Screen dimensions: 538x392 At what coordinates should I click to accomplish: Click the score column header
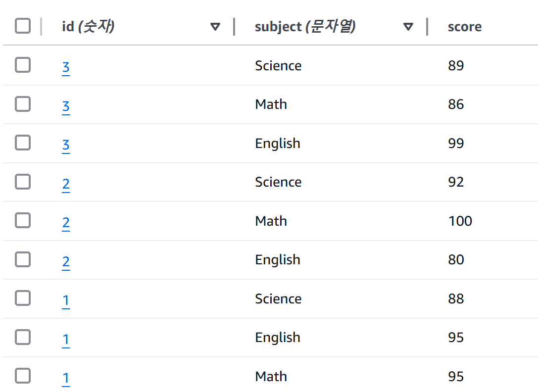(465, 27)
